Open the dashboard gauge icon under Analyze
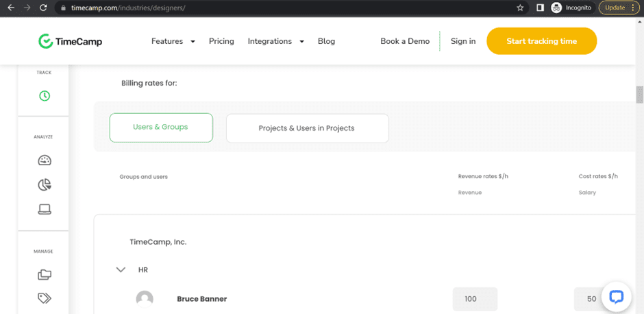Screen dimensions: 644x314 click(45, 160)
